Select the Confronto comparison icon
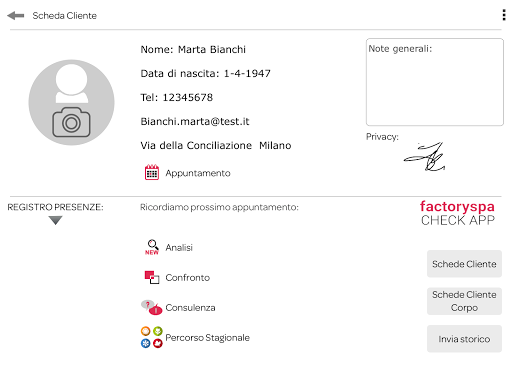The height and width of the screenshot is (384, 512). (x=152, y=277)
